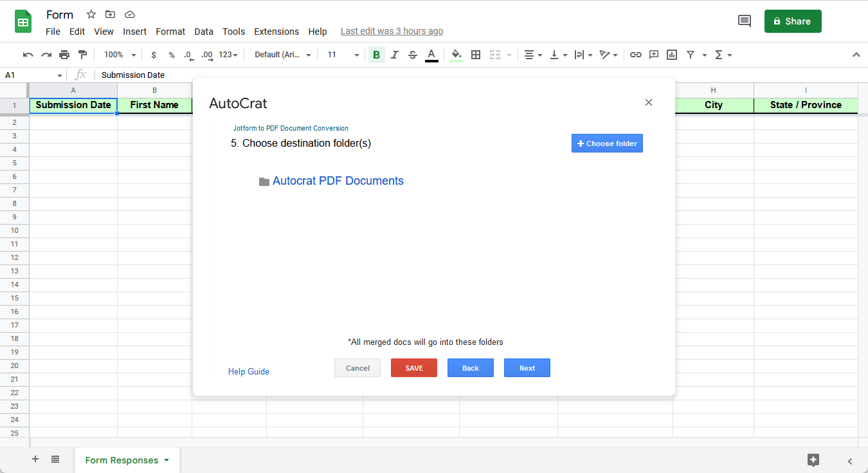The height and width of the screenshot is (473, 868).
Task: Star the Form spreadsheet
Action: tap(91, 14)
